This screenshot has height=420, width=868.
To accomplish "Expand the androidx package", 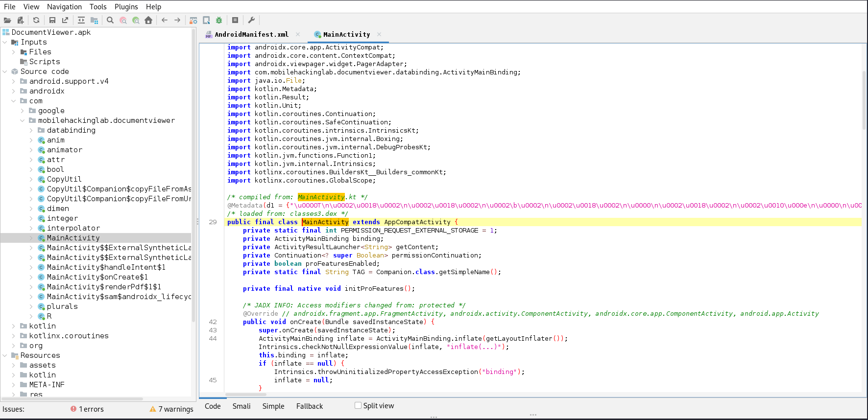I will coord(14,91).
